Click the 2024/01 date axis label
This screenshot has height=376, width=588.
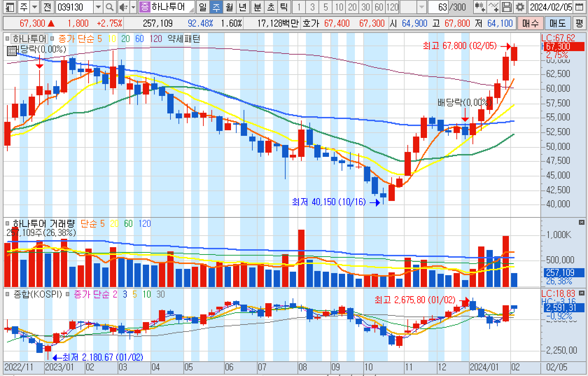click(484, 367)
